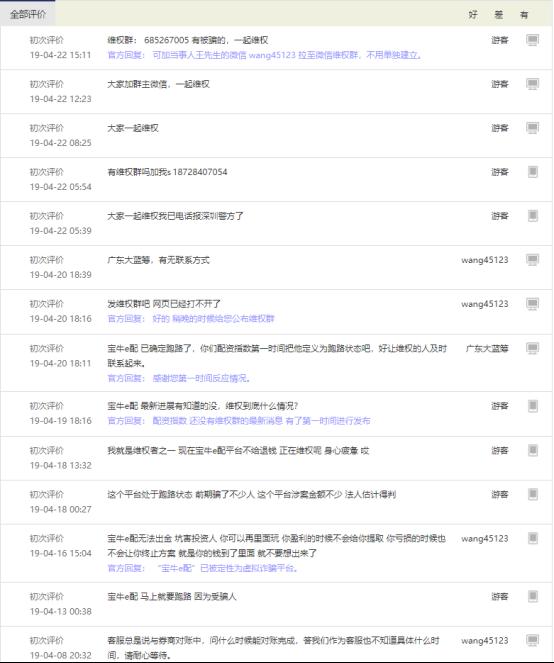The image size is (554, 663).
Task: Click official reply 已被定性为虚拟诈骗平台
Action: [203, 568]
